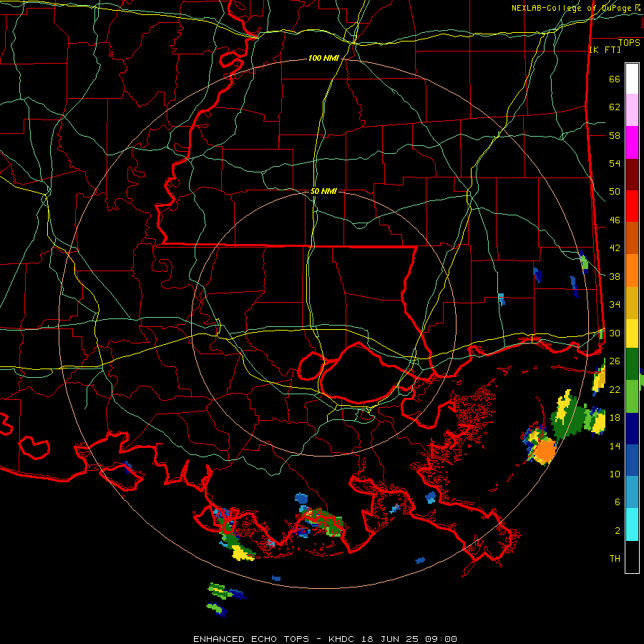The height and width of the screenshot is (644, 644).
Task: Click the "100 NMI" range ring label
Action: coord(323,59)
